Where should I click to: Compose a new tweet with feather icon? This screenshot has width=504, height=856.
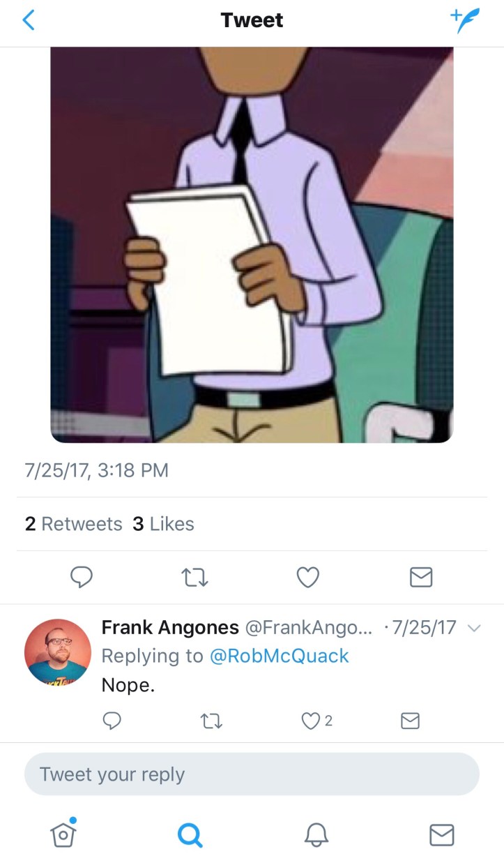click(x=465, y=21)
